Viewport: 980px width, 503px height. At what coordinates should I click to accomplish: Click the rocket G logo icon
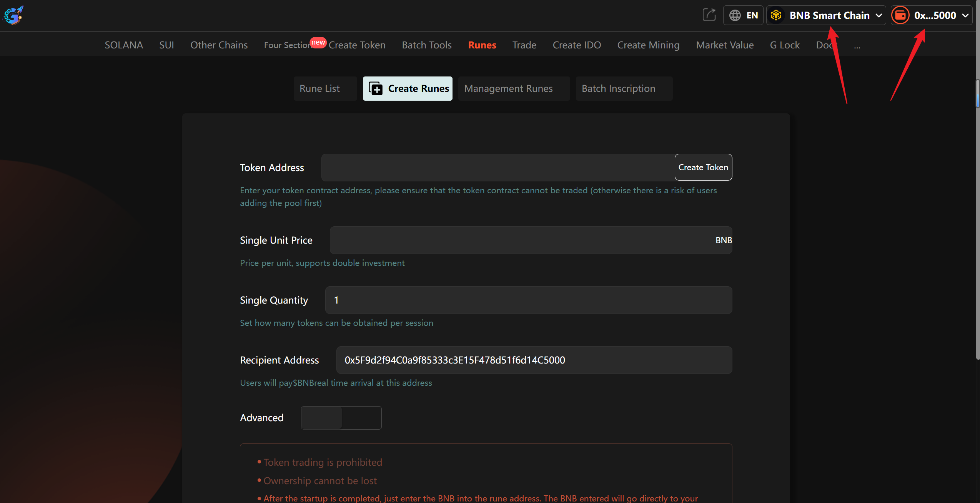(x=13, y=15)
